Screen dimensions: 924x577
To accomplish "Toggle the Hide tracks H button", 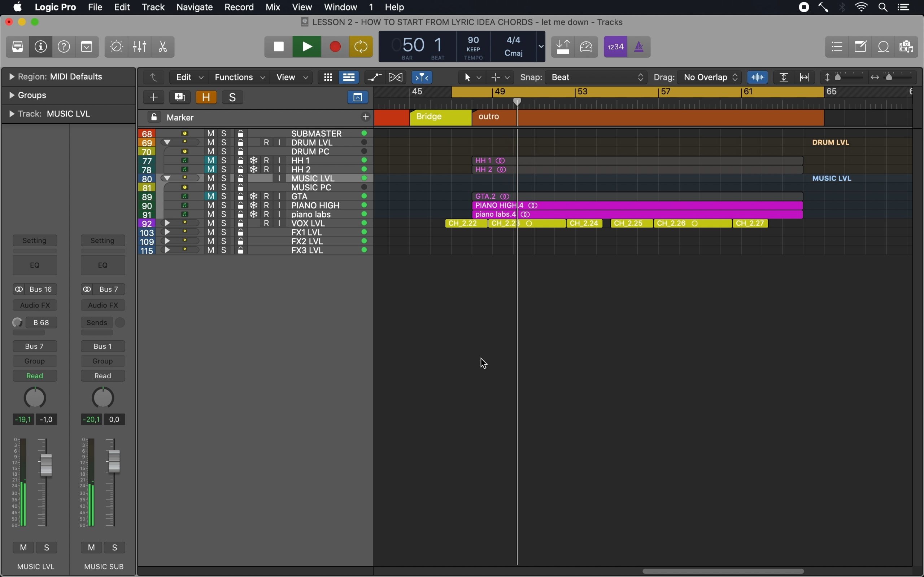I will click(x=206, y=97).
